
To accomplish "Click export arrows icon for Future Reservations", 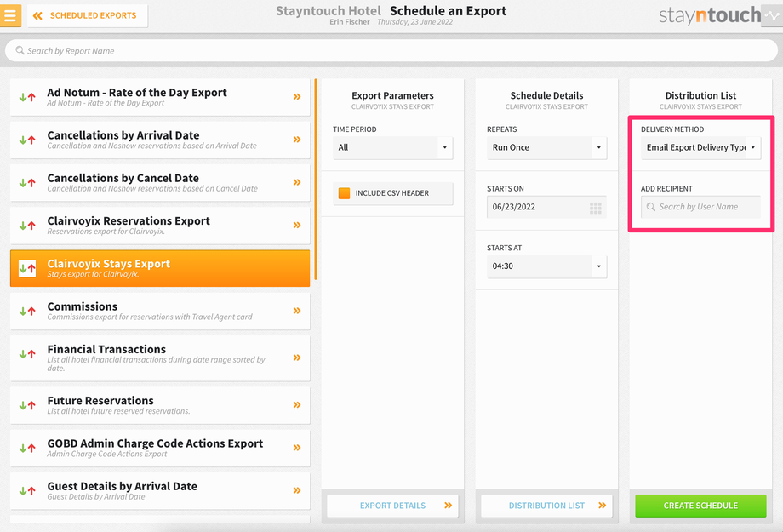I will click(x=27, y=405).
